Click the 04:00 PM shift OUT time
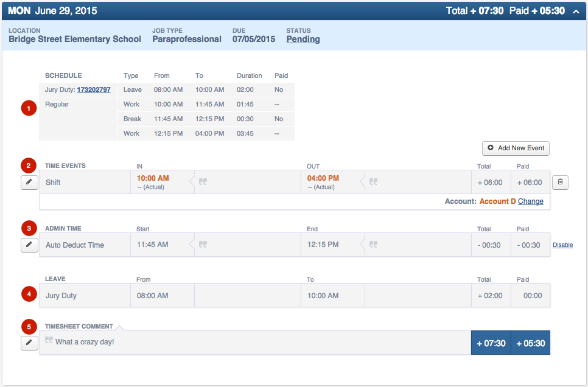588x387 pixels. click(x=323, y=178)
